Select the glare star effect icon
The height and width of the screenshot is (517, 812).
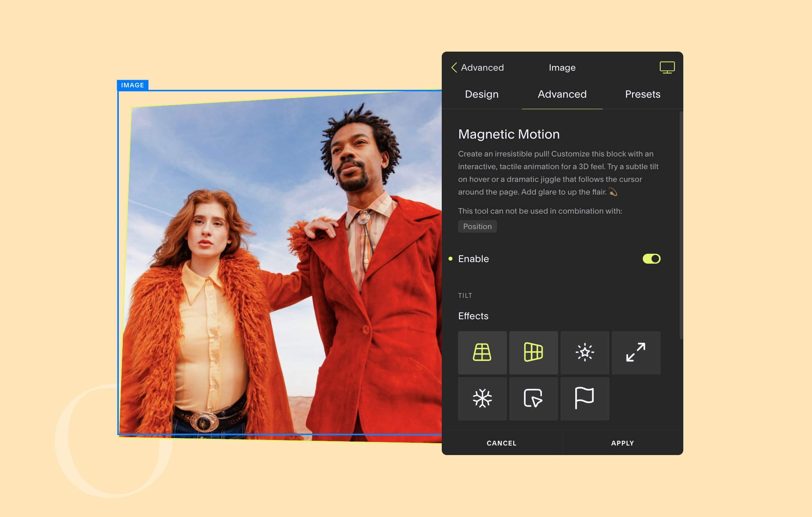tap(584, 353)
